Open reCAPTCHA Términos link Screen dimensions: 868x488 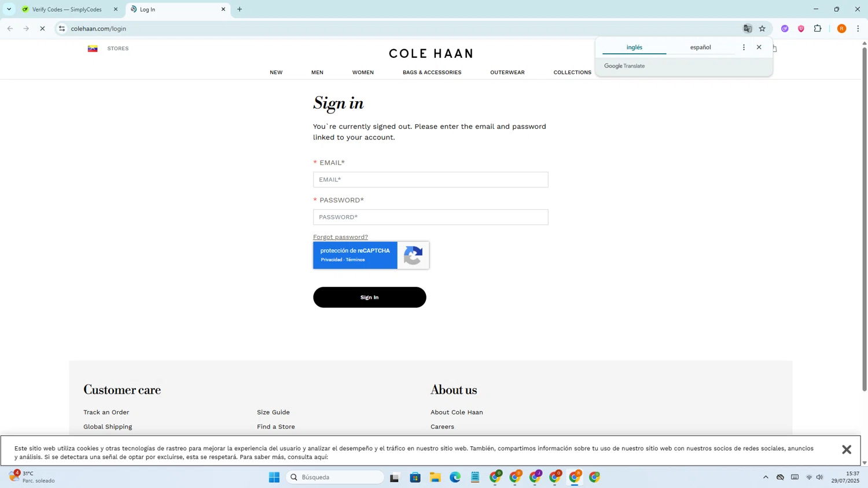(355, 260)
